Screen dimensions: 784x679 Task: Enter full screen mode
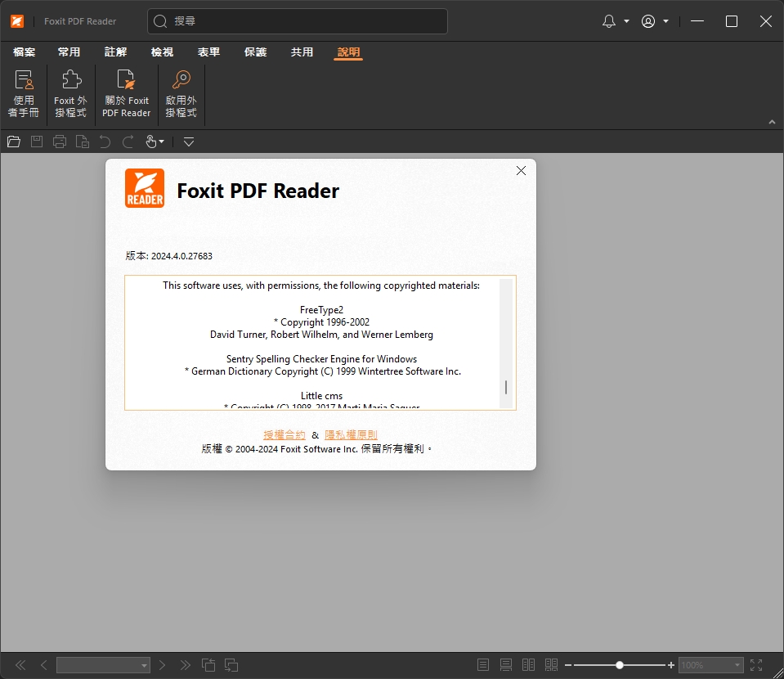(756, 665)
